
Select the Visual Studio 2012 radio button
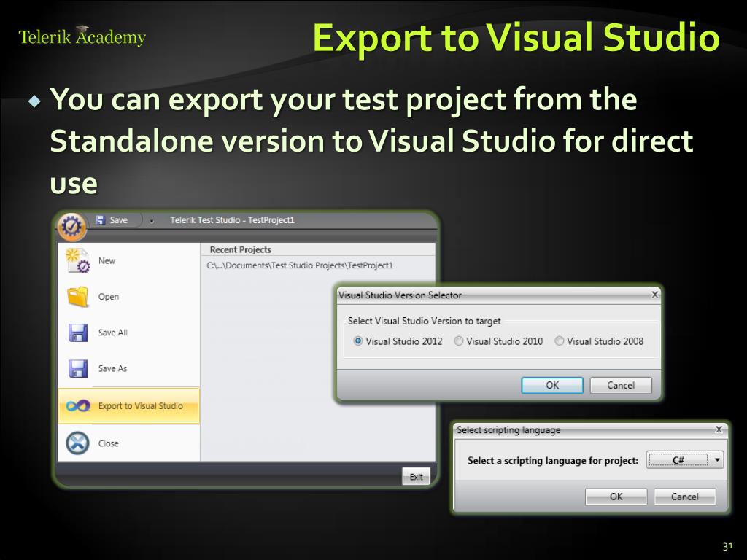[x=358, y=341]
